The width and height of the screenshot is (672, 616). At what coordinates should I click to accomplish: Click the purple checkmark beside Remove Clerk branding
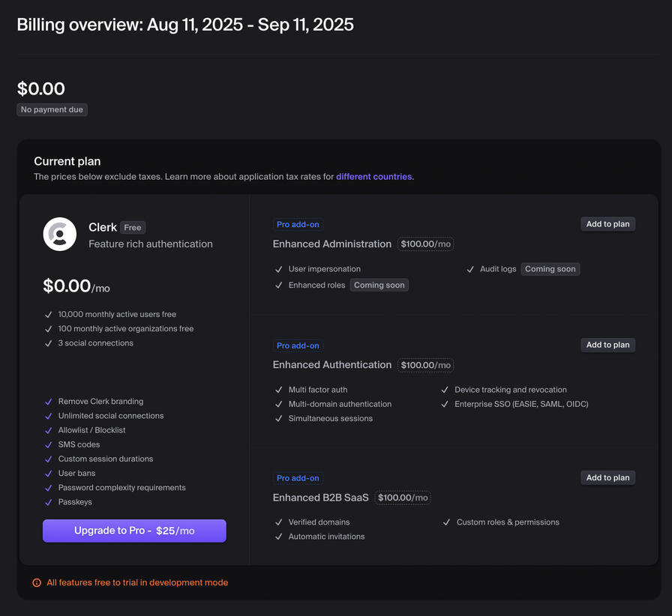click(x=49, y=402)
